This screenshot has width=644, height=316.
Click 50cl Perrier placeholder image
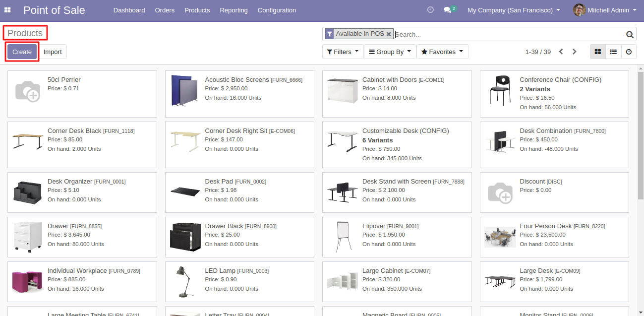pyautogui.click(x=27, y=91)
